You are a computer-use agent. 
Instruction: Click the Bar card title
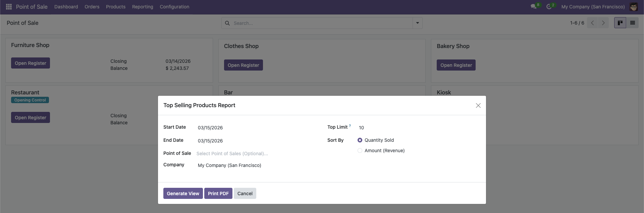click(x=228, y=92)
